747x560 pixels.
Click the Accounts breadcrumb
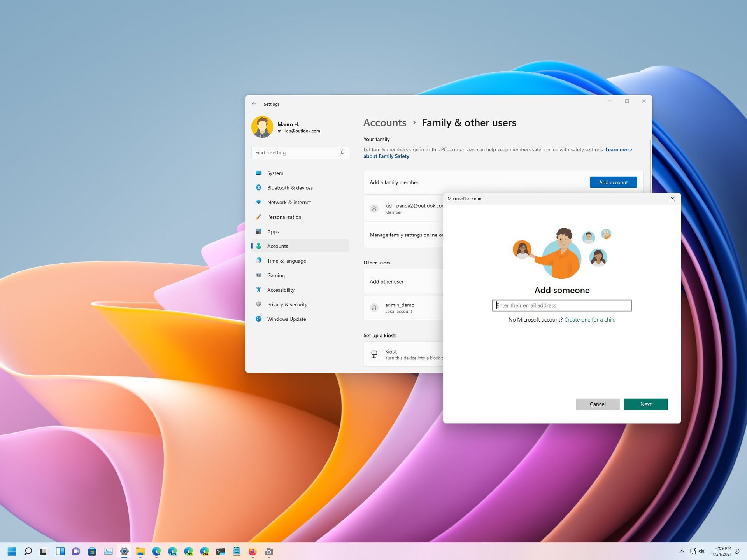coord(384,122)
